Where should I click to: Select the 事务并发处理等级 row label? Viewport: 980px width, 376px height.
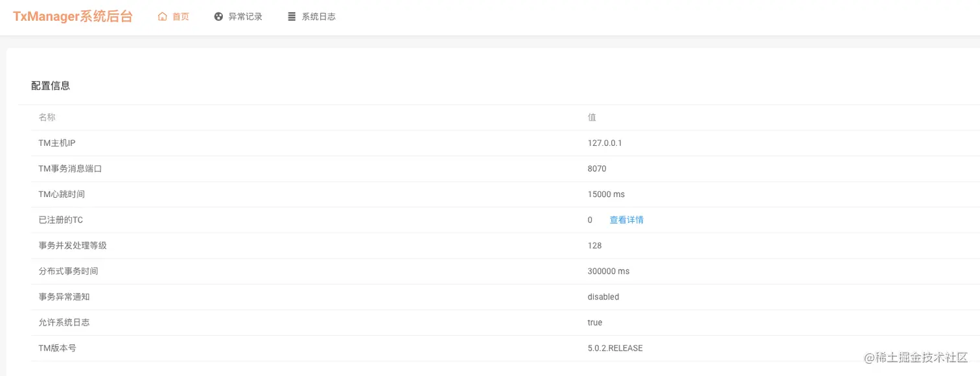click(x=73, y=245)
